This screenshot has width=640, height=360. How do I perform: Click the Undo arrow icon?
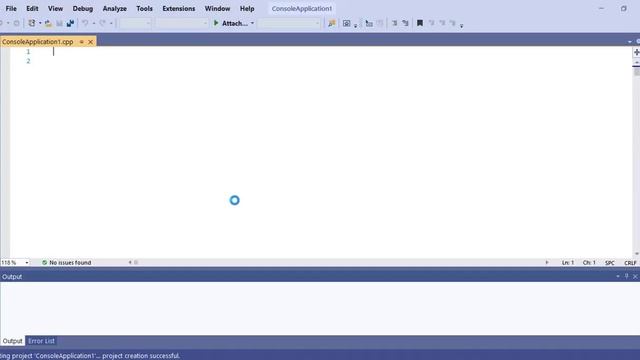85,23
